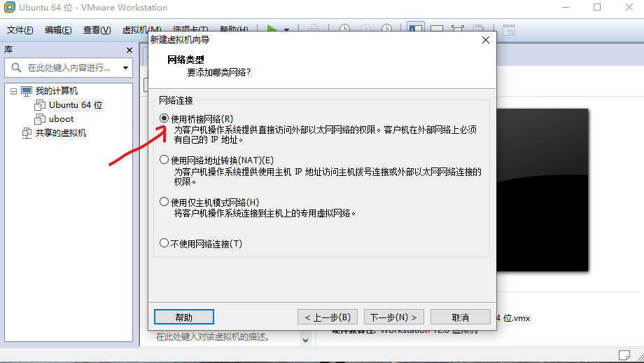Click the green power-on play icon
The width and height of the screenshot is (644, 363).
pos(272,29)
